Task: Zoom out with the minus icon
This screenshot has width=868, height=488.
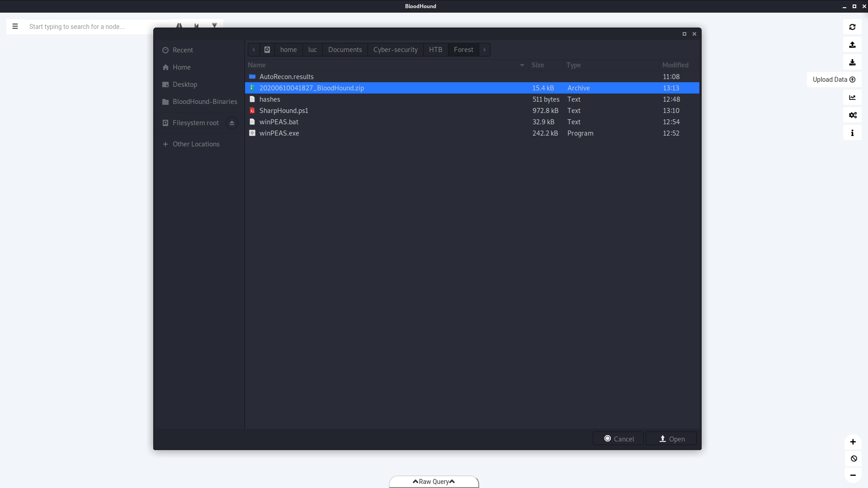Action: (x=853, y=475)
